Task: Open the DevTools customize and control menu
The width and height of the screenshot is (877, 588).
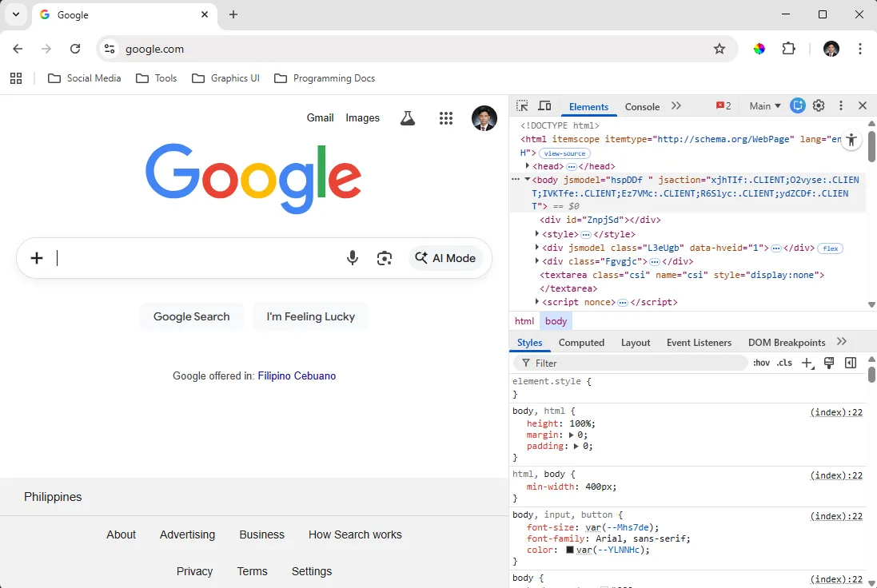Action: 840,105
